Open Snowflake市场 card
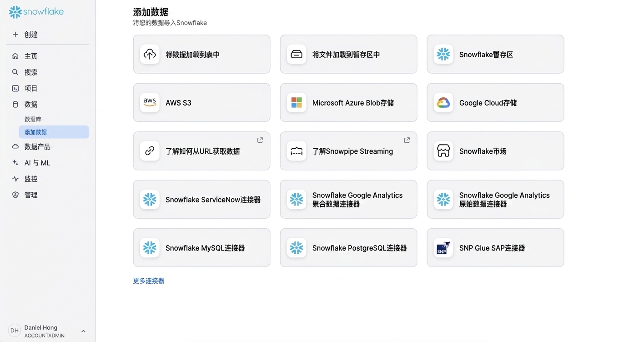The width and height of the screenshot is (644, 342). 495,151
